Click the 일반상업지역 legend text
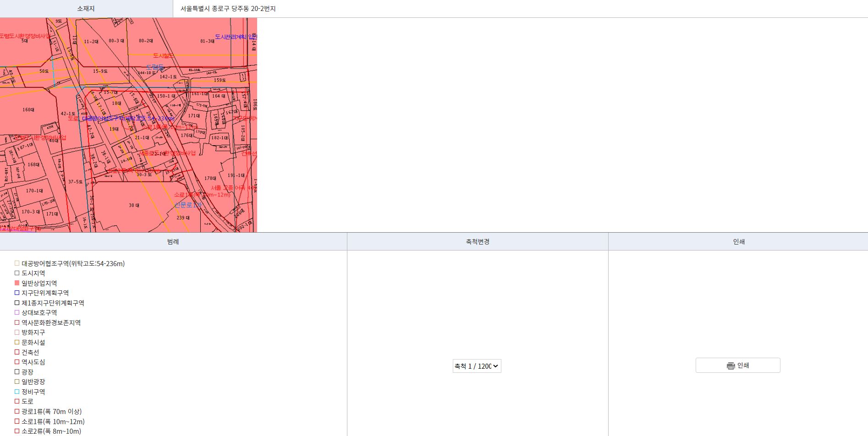The height and width of the screenshot is (436, 868). (x=39, y=283)
